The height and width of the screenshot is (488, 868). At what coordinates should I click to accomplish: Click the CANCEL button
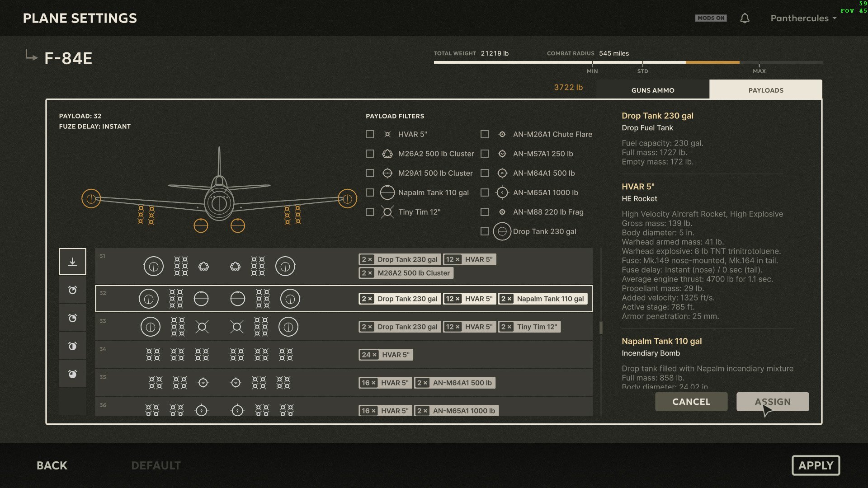[691, 402]
